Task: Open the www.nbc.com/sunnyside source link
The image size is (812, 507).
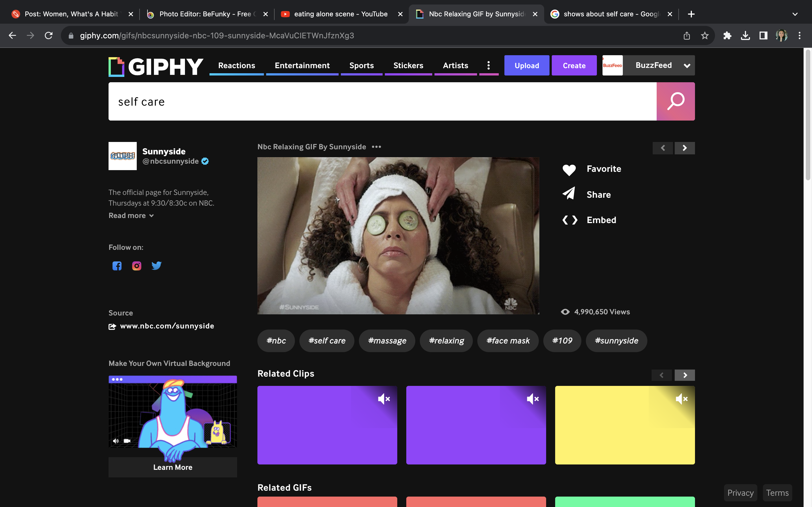Action: coord(167,326)
